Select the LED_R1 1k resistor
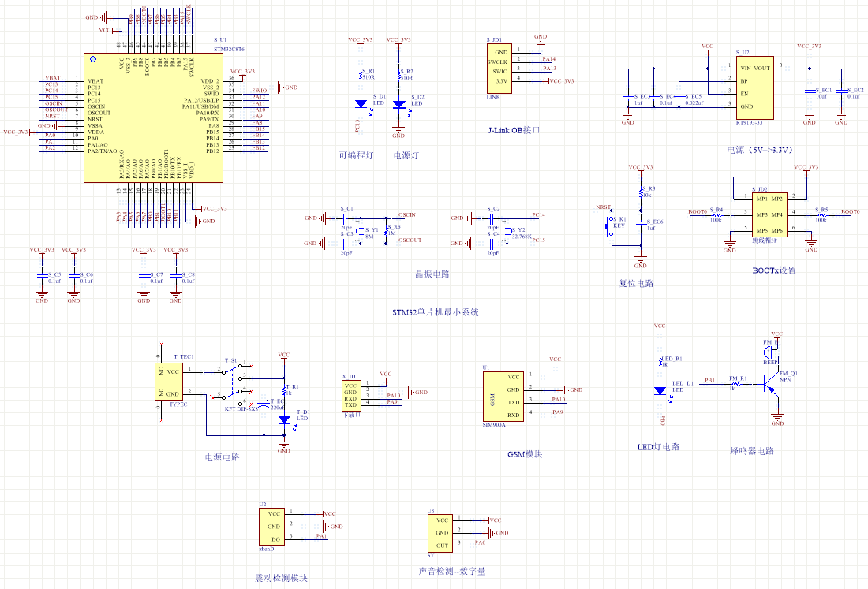The width and height of the screenshot is (868, 589). pos(660,362)
